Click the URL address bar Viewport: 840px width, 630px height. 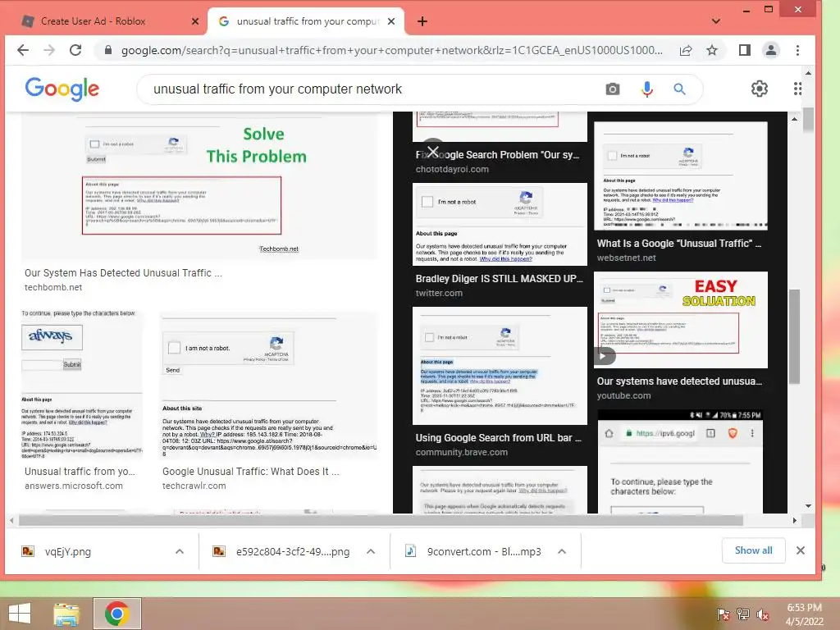(391, 50)
